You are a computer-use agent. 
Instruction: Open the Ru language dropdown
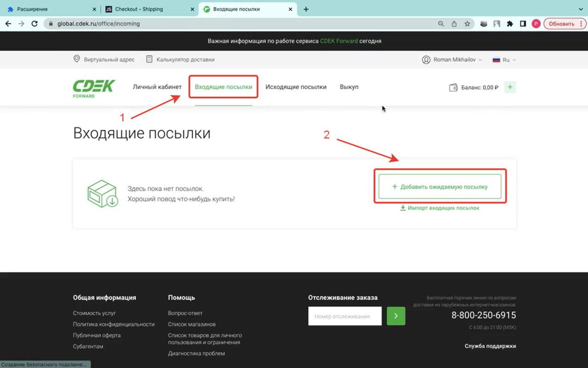point(504,60)
